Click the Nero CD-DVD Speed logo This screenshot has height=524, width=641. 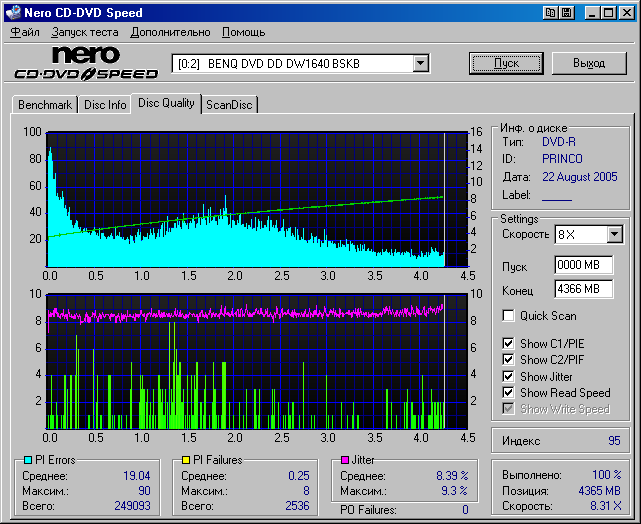pos(87,63)
